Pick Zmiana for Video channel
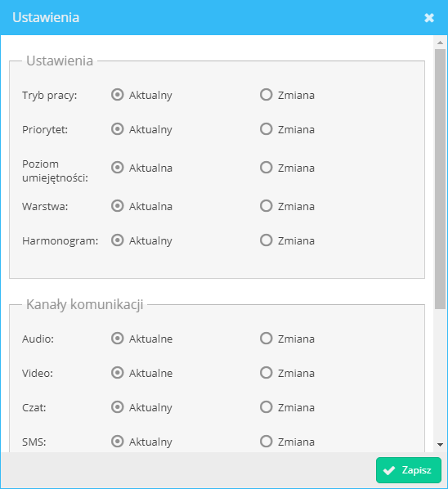 [267, 373]
